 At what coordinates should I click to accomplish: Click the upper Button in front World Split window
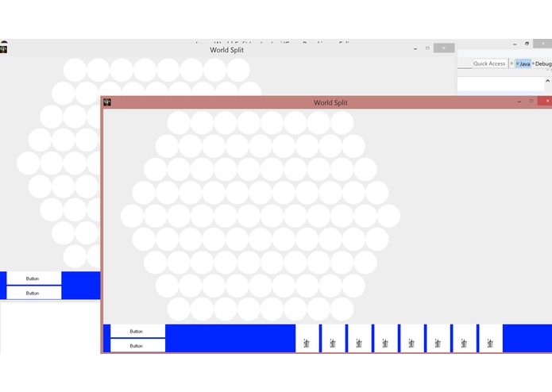coord(137,331)
